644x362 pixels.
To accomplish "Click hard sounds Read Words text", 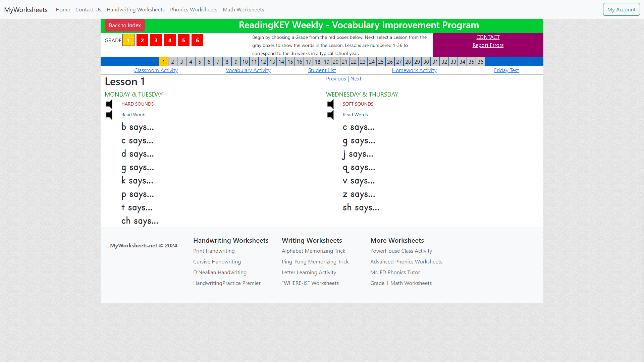I will tap(134, 115).
